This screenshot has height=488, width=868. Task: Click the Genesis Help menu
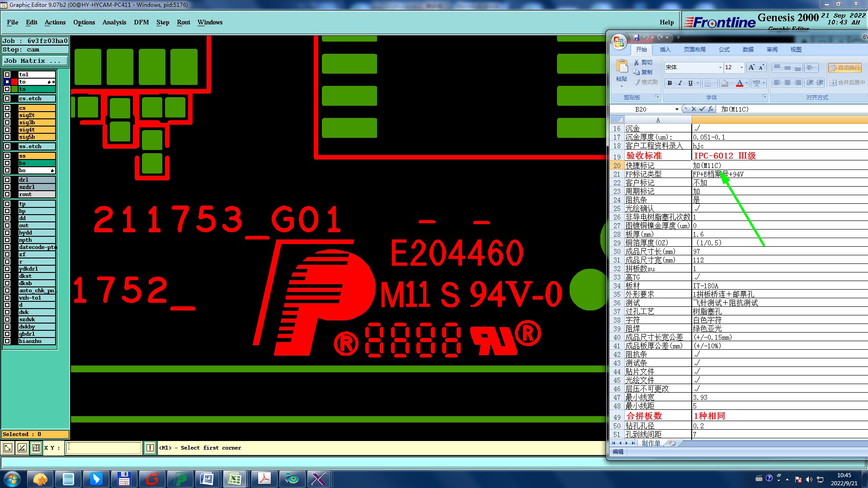click(666, 22)
